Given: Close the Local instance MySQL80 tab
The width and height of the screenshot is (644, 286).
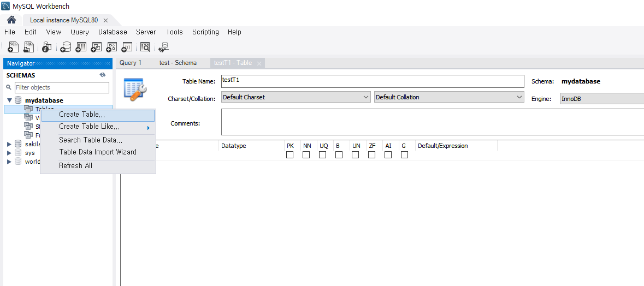Looking at the screenshot, I should pyautogui.click(x=105, y=20).
